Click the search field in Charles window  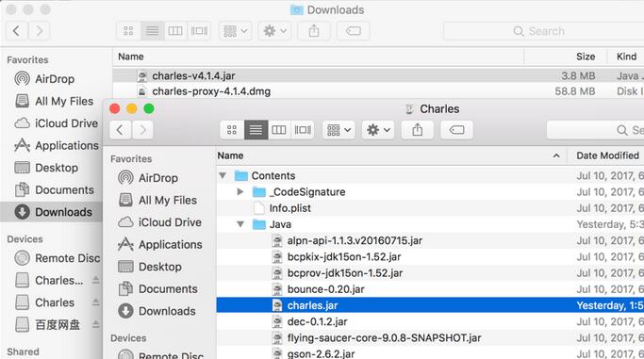tap(596, 130)
